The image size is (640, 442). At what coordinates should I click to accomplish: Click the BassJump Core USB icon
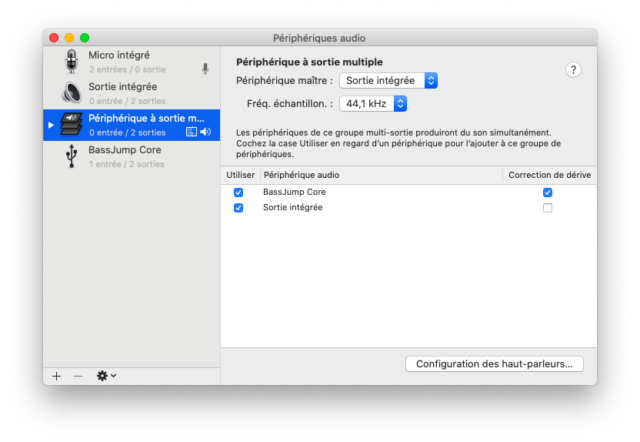pos(71,156)
